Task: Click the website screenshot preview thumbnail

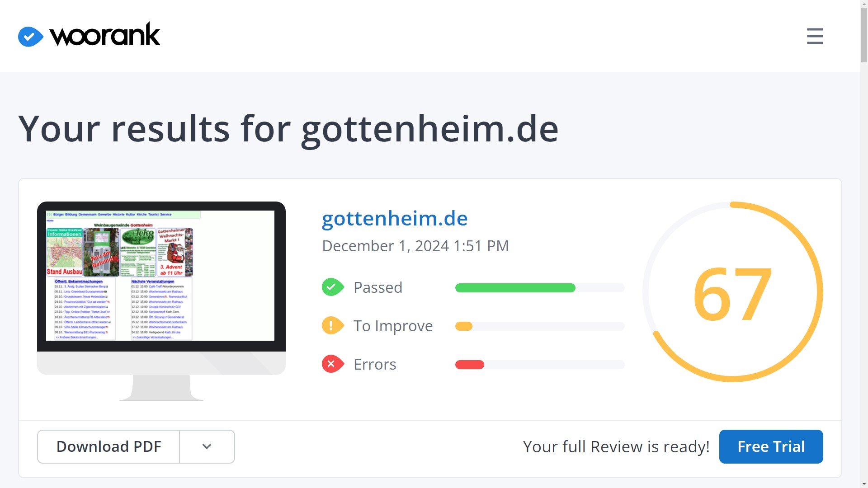Action: (160, 276)
